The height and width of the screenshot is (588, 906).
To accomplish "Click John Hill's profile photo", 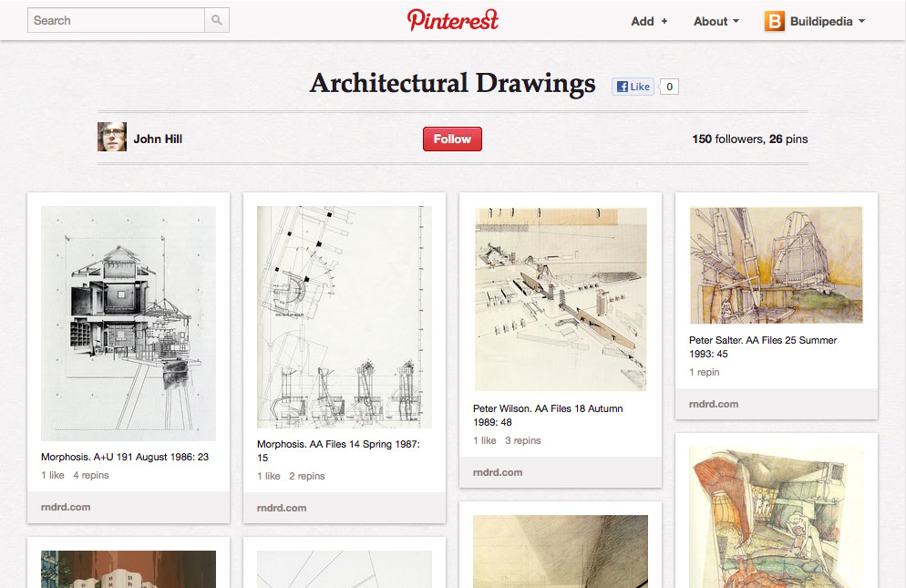I will [x=112, y=137].
